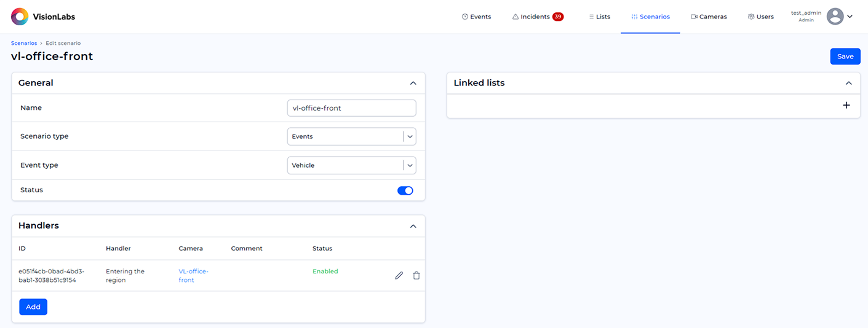
Task: Click the test_admin user avatar
Action: click(835, 17)
